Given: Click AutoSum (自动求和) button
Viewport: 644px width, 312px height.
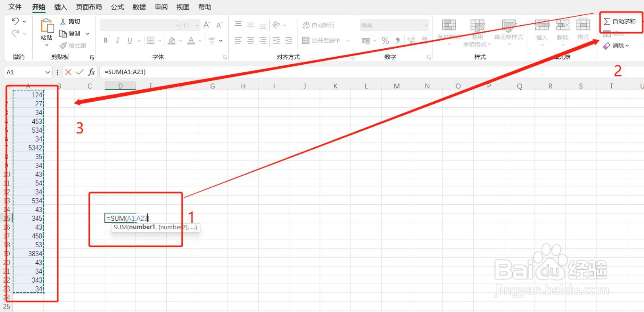Looking at the screenshot, I should pyautogui.click(x=619, y=21).
